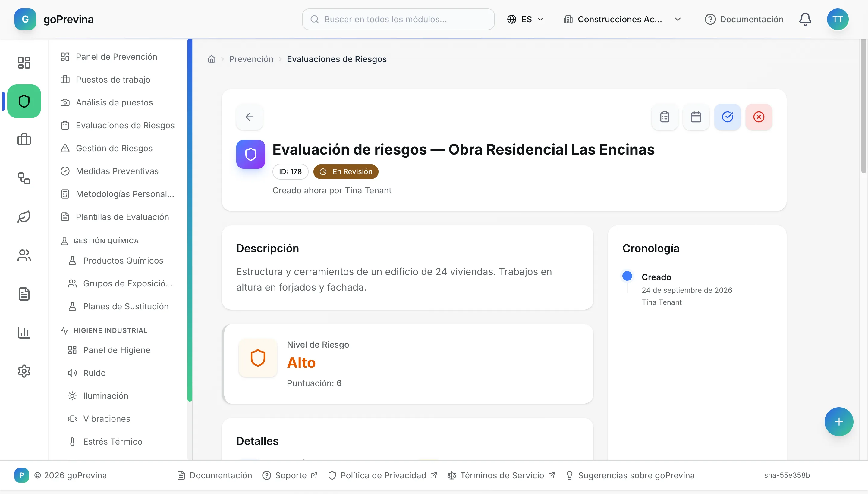Collapse the Higiene Industrial section header
868x494 pixels.
click(104, 330)
